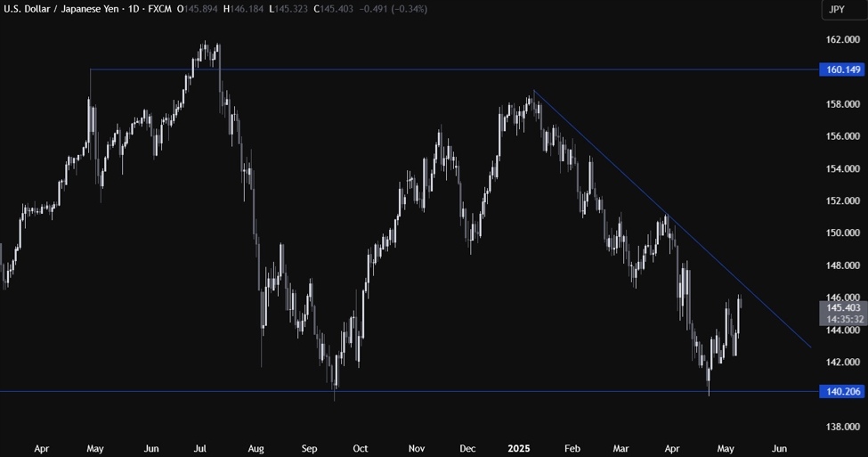This screenshot has width=868, height=457.
Task: Click the 156.000 price axis label
Action: click(x=842, y=136)
